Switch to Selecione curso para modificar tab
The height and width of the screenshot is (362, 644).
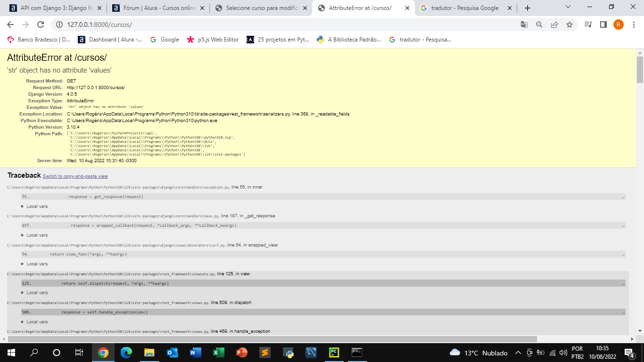pos(260,8)
